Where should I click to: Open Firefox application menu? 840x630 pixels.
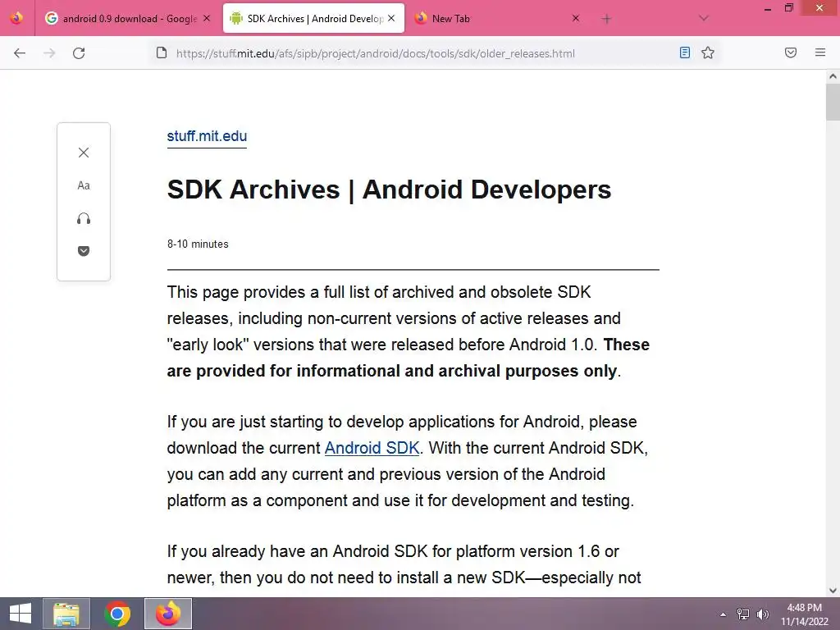pos(820,52)
